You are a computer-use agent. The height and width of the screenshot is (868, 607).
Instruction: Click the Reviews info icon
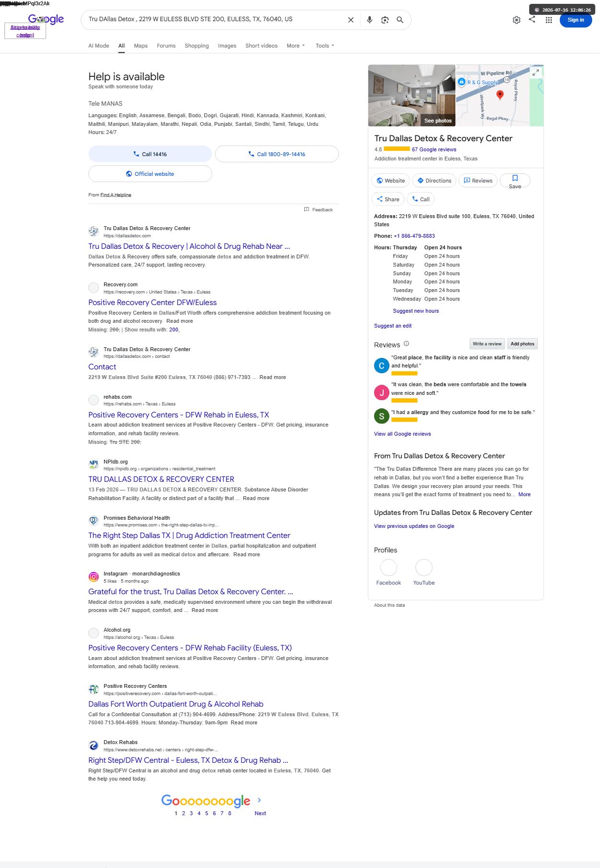pyautogui.click(x=406, y=344)
